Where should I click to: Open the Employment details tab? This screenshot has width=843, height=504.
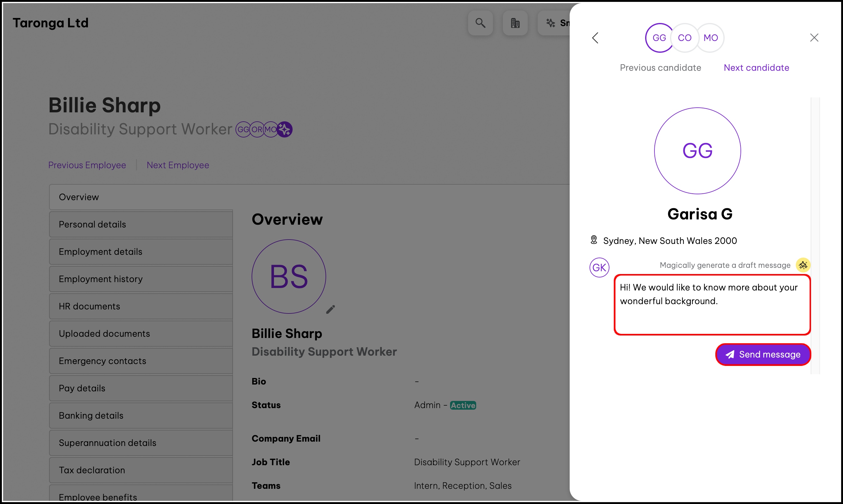141,252
